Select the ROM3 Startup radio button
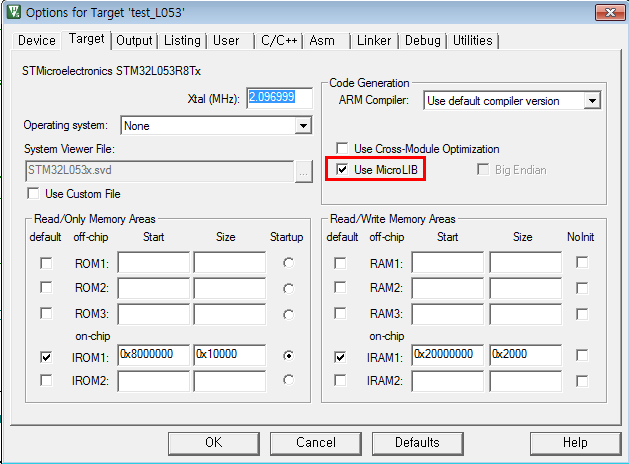 tap(288, 314)
